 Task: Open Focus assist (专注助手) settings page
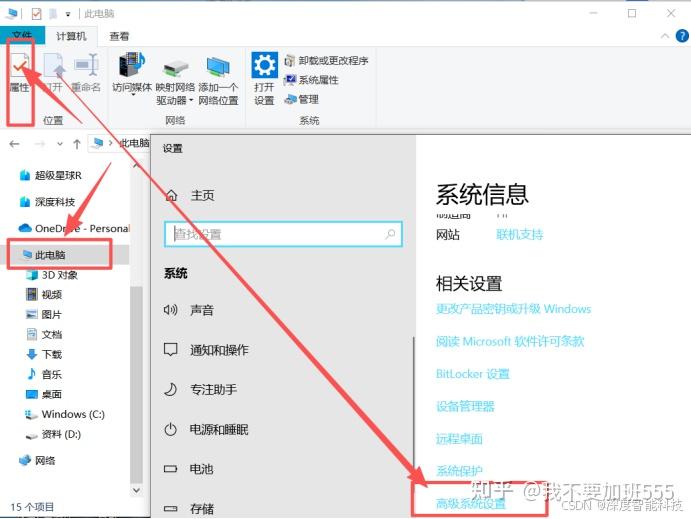pos(201,389)
